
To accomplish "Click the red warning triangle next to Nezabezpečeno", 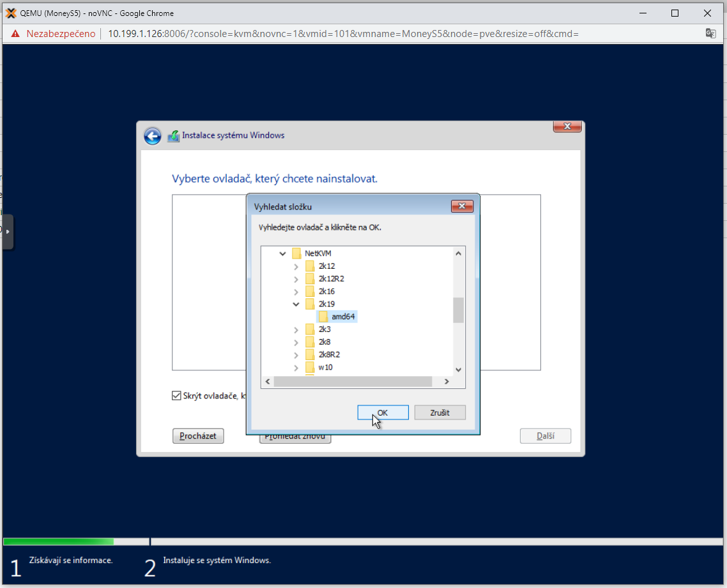I will coord(15,34).
